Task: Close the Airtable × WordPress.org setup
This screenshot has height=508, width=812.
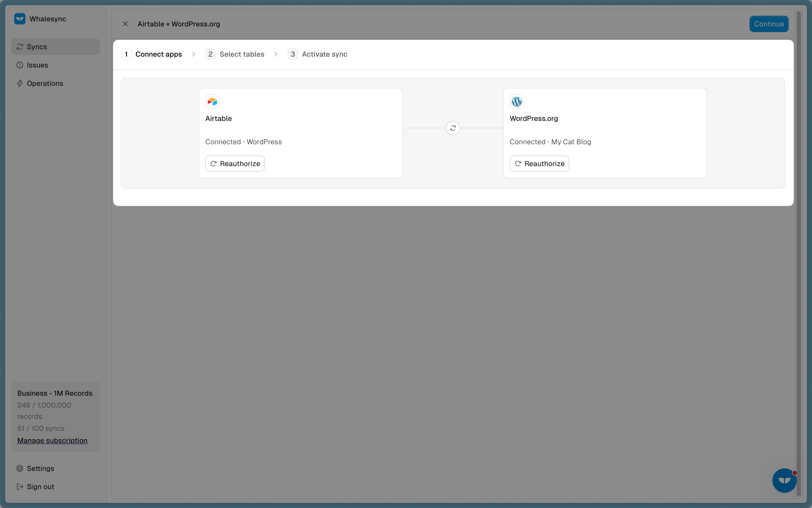Action: coord(125,24)
